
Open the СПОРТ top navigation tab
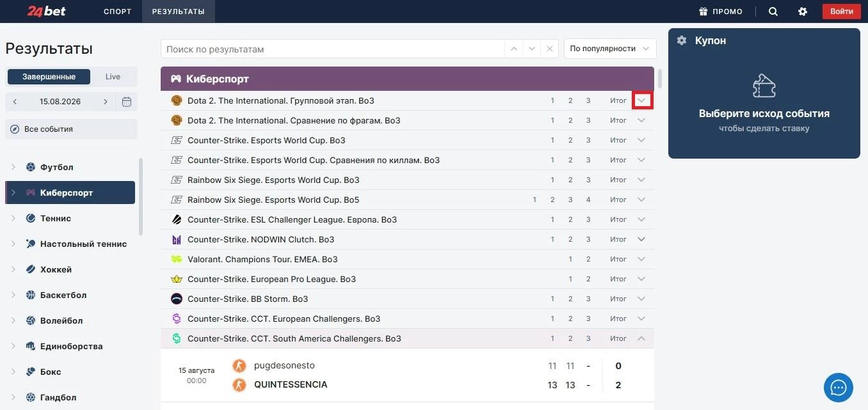click(117, 12)
